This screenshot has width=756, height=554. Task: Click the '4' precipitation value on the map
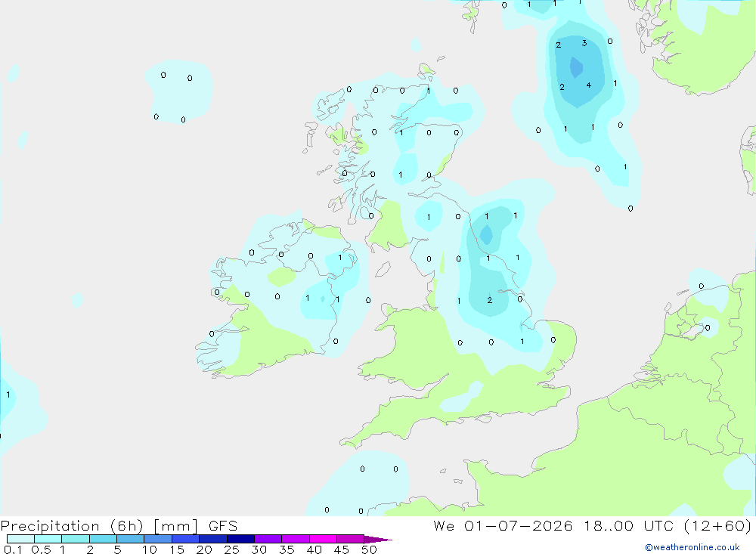[x=589, y=85]
